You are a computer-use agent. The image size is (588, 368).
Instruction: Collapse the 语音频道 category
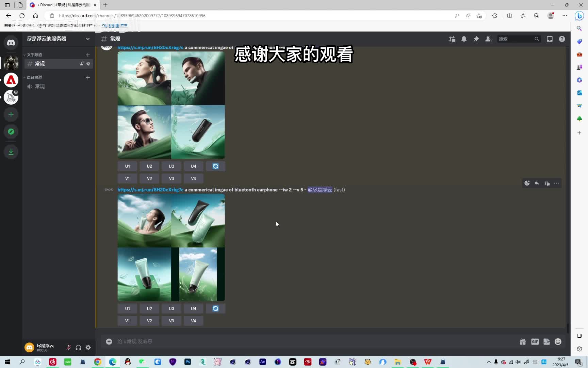(34, 78)
